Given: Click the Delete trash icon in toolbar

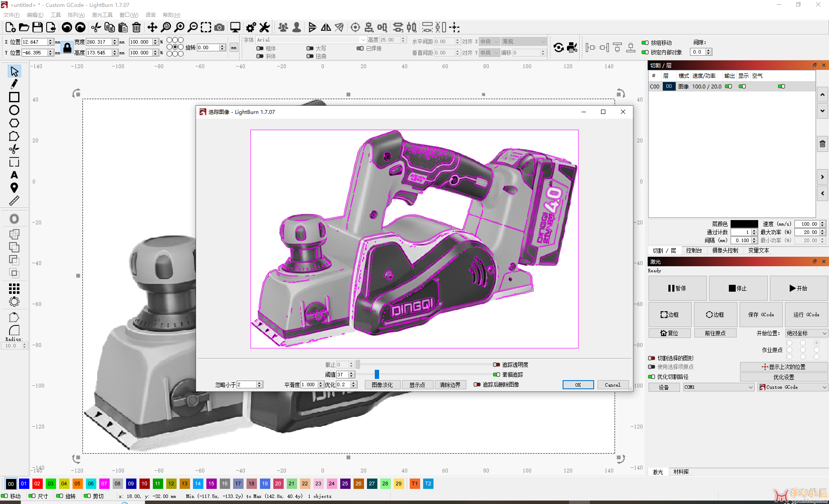Looking at the screenshot, I should [136, 28].
